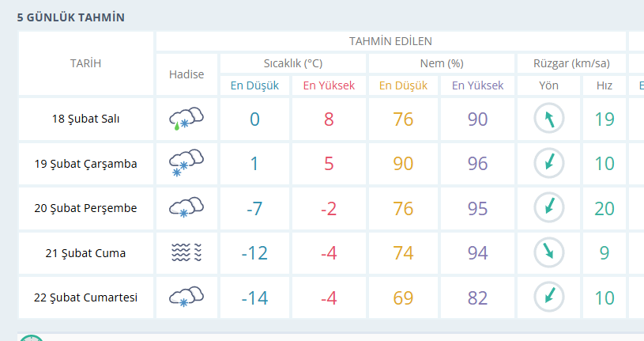Click the wind direction compass for 18 Şubat

click(549, 119)
